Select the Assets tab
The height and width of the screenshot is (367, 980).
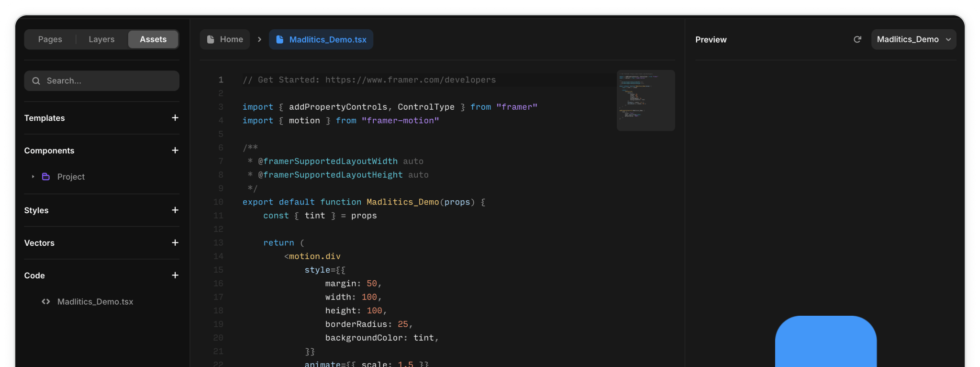(x=153, y=39)
